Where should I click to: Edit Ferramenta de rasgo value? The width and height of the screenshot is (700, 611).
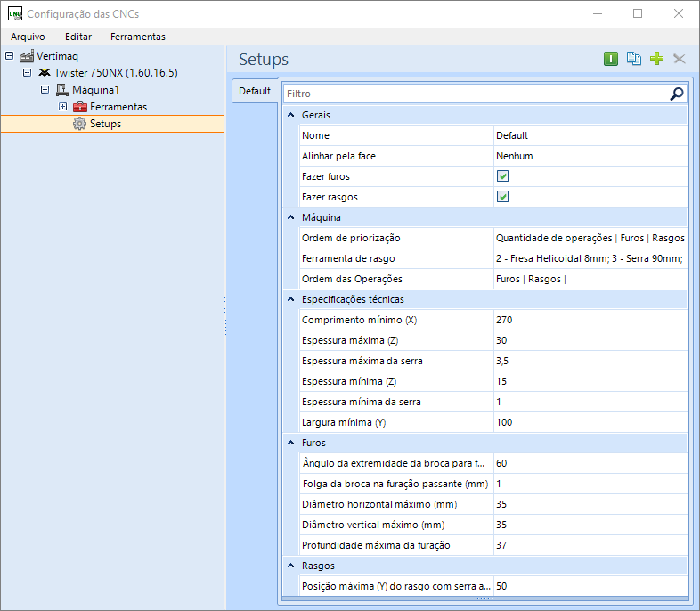tap(590, 258)
